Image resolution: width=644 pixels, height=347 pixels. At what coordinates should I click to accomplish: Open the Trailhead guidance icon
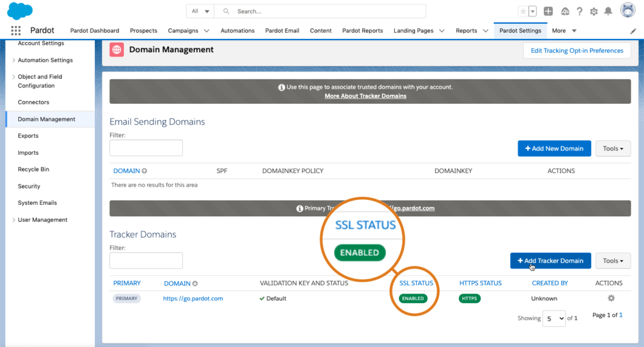pos(565,11)
